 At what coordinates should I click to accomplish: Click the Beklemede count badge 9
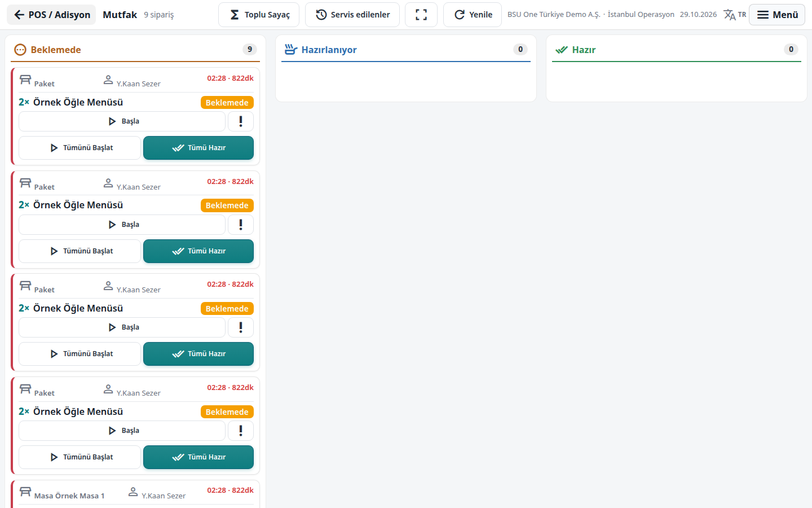[x=250, y=50]
